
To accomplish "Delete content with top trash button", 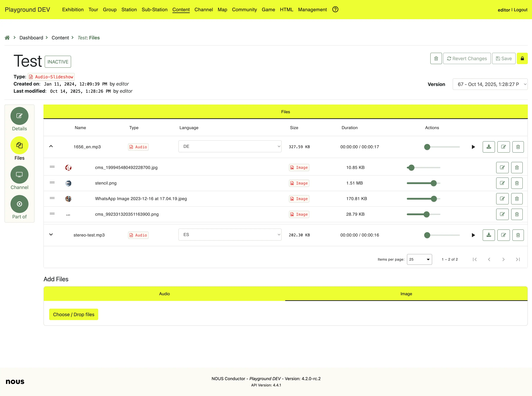I will (x=436, y=59).
